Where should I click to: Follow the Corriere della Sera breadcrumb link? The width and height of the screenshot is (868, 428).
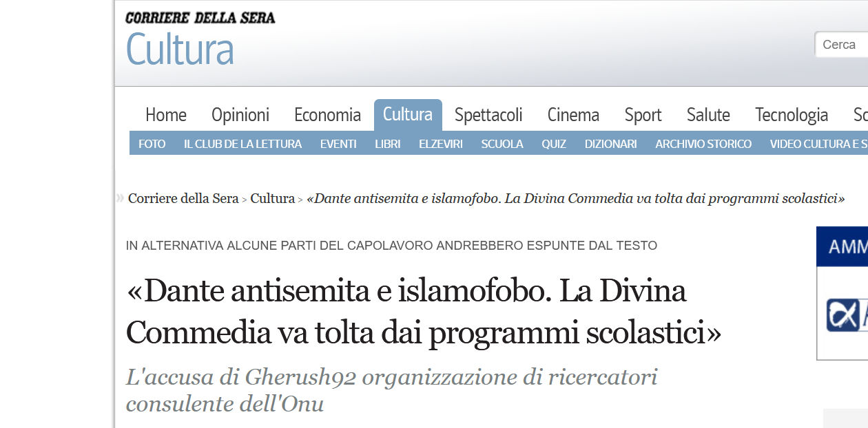(183, 199)
